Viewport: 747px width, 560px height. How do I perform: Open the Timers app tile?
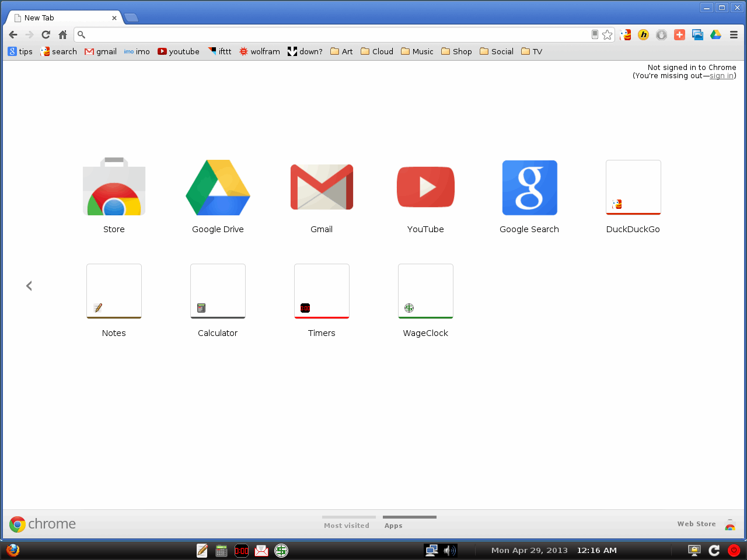[x=322, y=291]
